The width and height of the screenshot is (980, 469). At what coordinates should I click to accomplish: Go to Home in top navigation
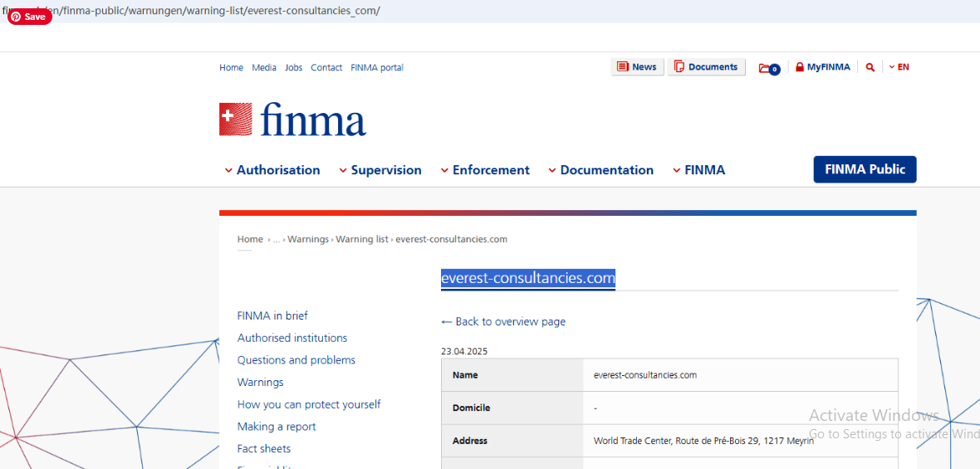[x=231, y=67]
